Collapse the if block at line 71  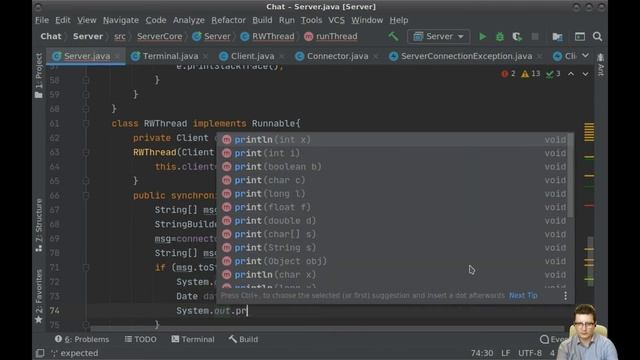coord(86,267)
